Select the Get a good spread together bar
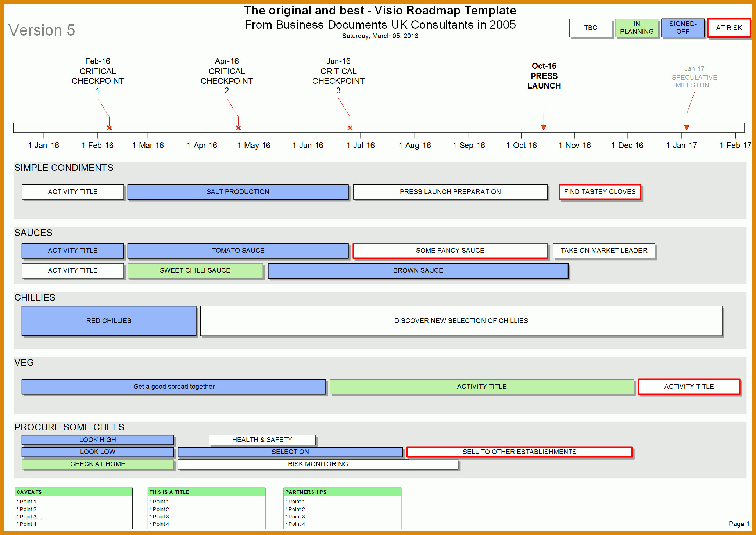Screen dimensions: 756x535 [174, 387]
